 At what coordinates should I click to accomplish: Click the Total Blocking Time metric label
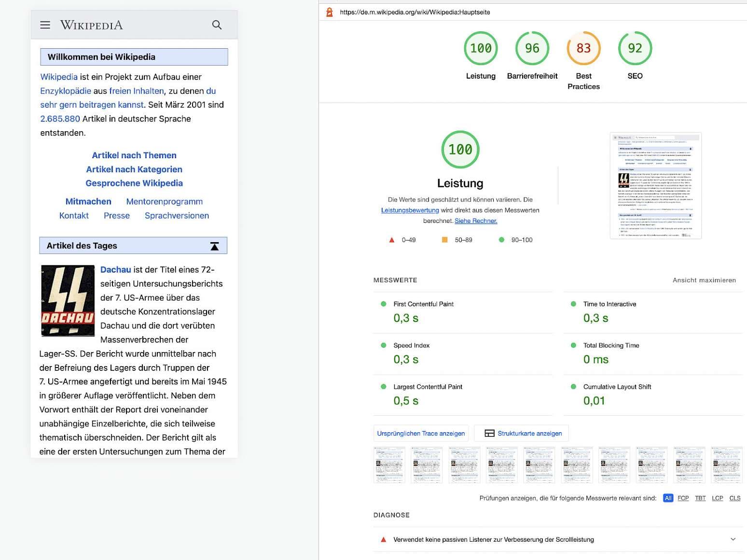coord(611,345)
